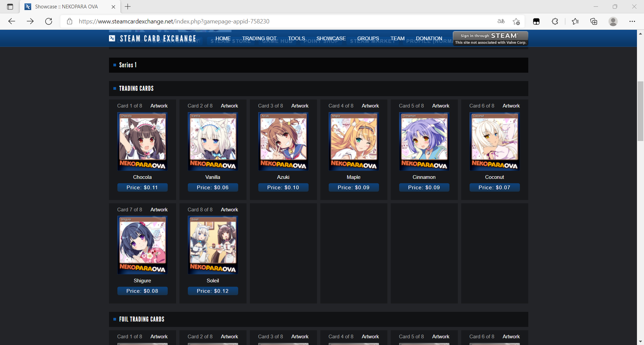Sign in through Steam button
644x345 pixels.
tap(490, 39)
